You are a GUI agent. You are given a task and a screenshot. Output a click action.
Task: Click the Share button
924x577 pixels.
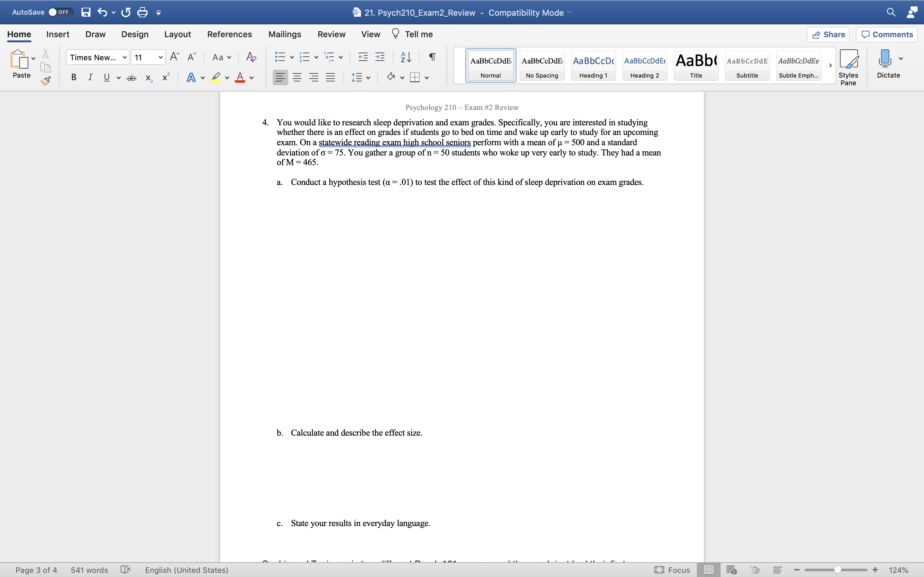(828, 34)
